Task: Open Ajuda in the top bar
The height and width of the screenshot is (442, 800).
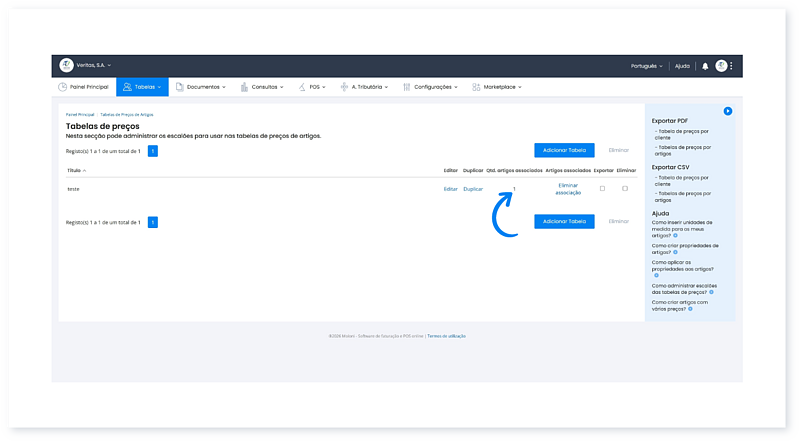Action: tap(682, 66)
